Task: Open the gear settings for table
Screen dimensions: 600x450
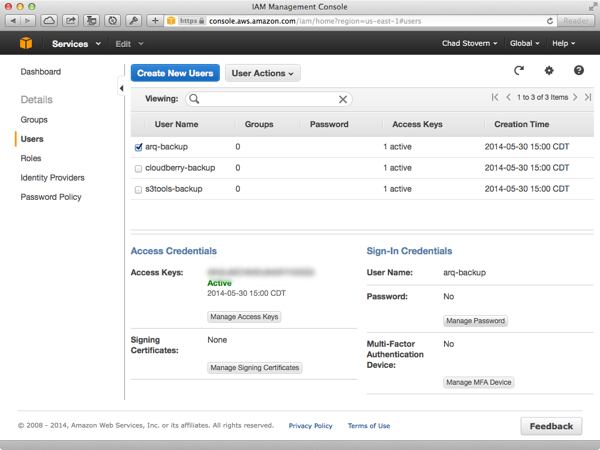Action: (x=549, y=70)
